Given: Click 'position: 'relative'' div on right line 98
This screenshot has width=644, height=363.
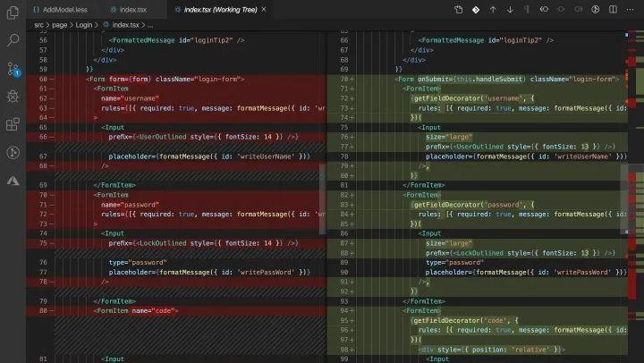Looking at the screenshot, I should [x=492, y=350].
